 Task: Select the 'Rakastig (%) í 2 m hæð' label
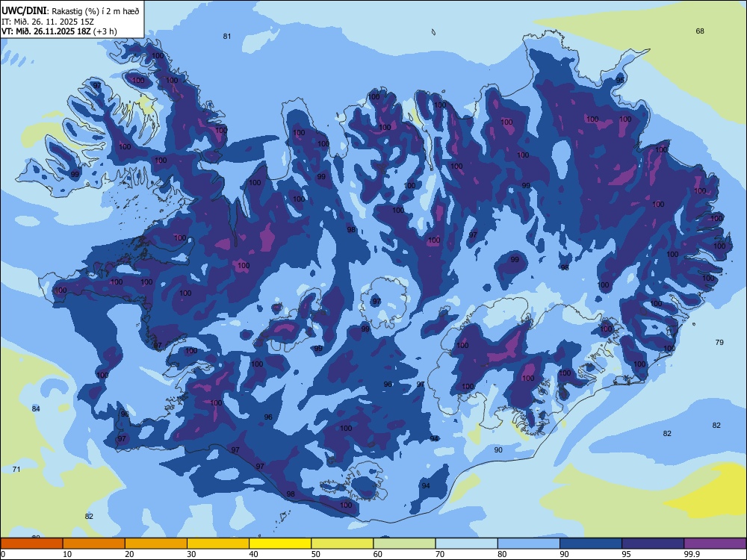96,11
